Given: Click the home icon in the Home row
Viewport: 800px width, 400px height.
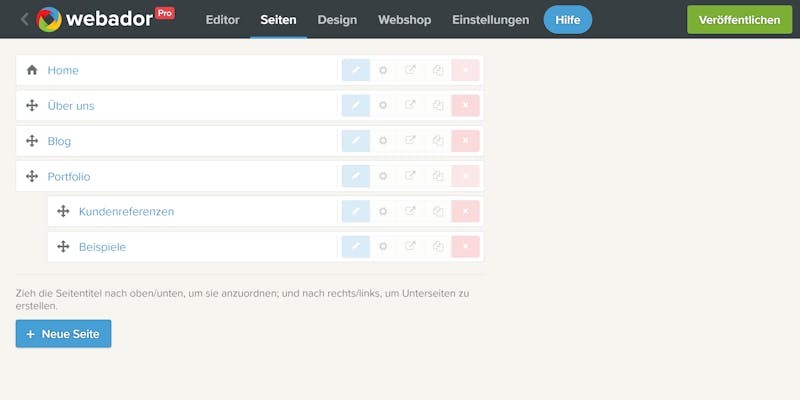Looking at the screenshot, I should [32, 70].
